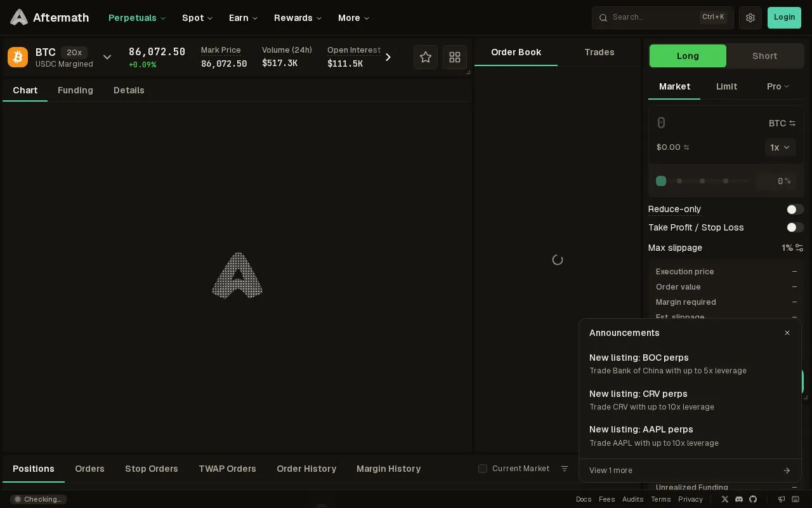Swap the $0.00 value unit icon
Image resolution: width=812 pixels, height=508 pixels.
click(x=686, y=147)
